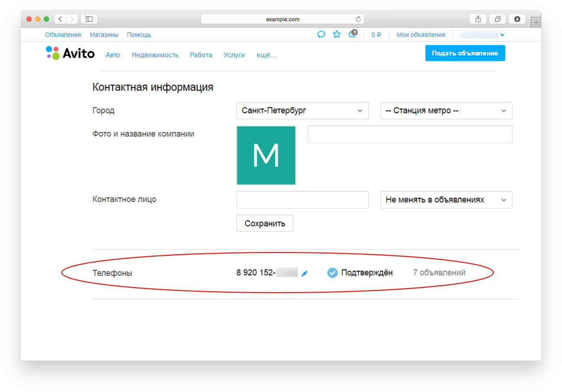The image size is (562, 392).
Task: Click the example.com address bar
Action: point(282,19)
